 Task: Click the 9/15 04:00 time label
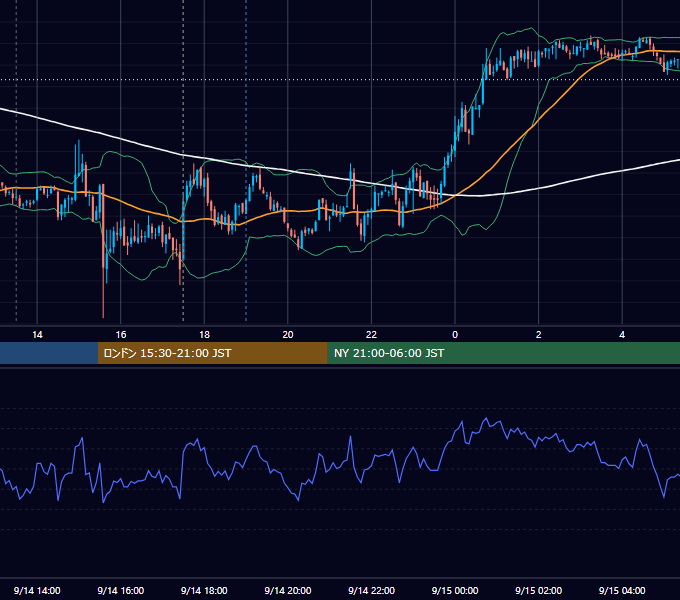(622, 590)
